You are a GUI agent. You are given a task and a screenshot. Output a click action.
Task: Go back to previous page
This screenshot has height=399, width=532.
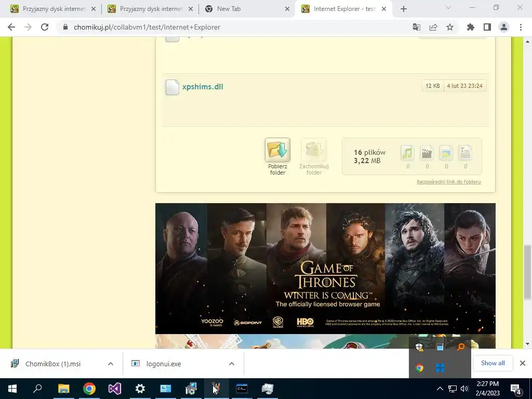[11, 27]
